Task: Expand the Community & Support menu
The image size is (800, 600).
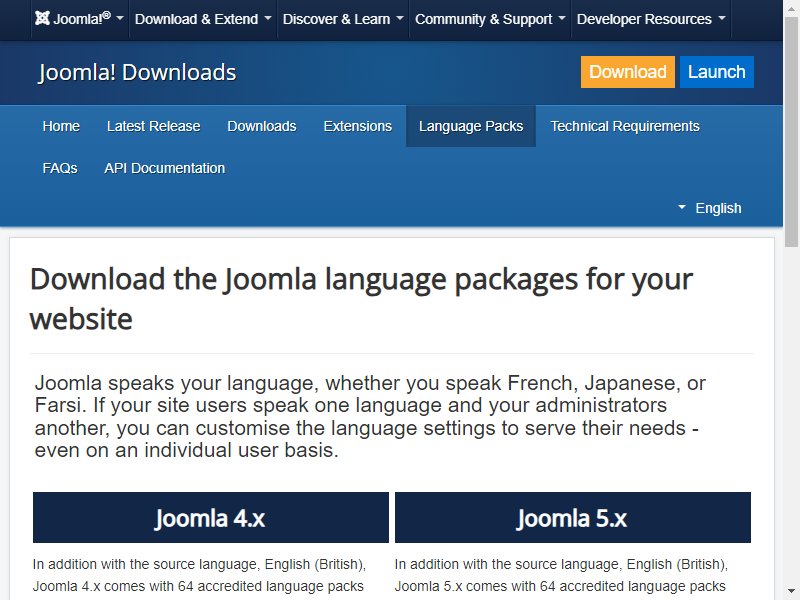Action: [x=490, y=19]
